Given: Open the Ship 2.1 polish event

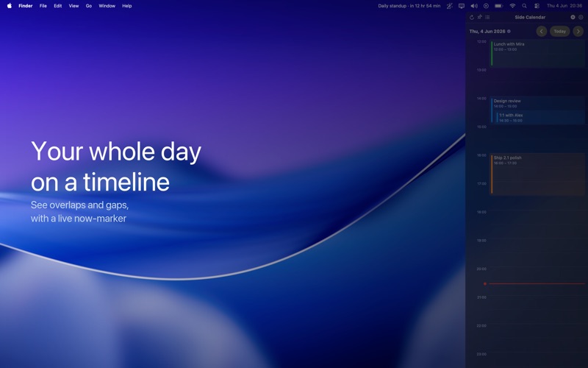Looking at the screenshot, I should [x=537, y=174].
